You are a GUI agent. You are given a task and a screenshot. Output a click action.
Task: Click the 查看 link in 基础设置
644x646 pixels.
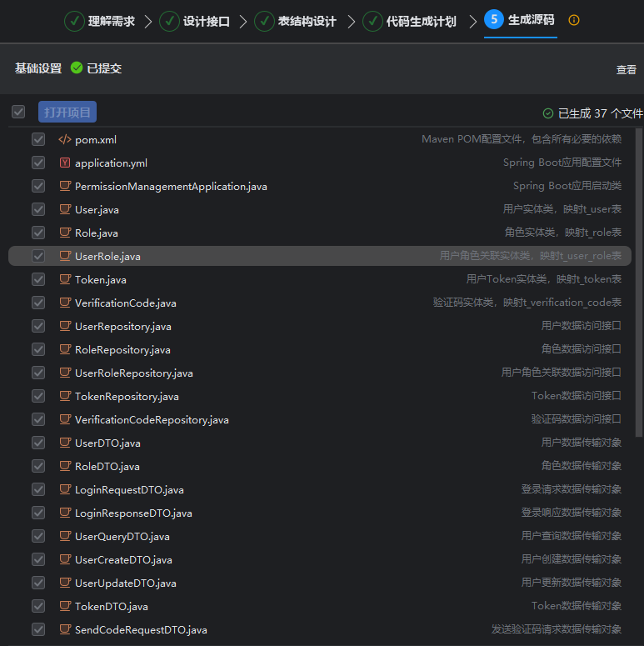626,70
